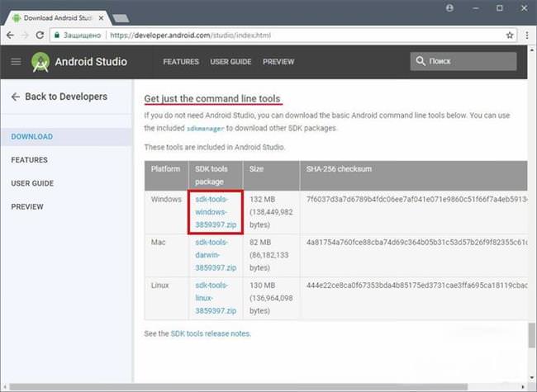The image size is (537, 392).
Task: Select PREVIEW in the sidebar
Action: [x=27, y=206]
